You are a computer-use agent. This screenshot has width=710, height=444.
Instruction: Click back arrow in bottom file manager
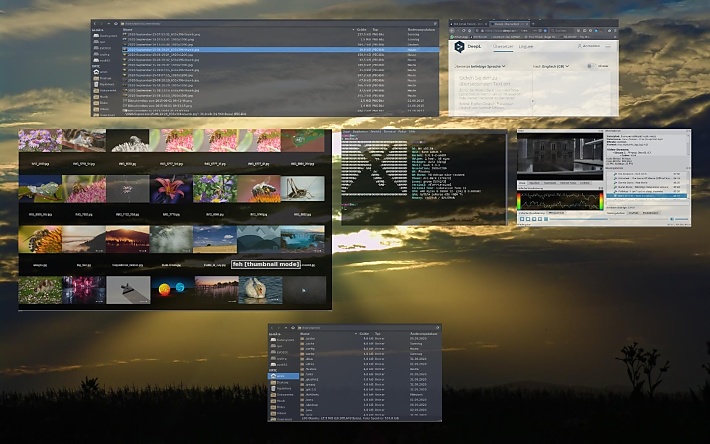tap(273, 328)
